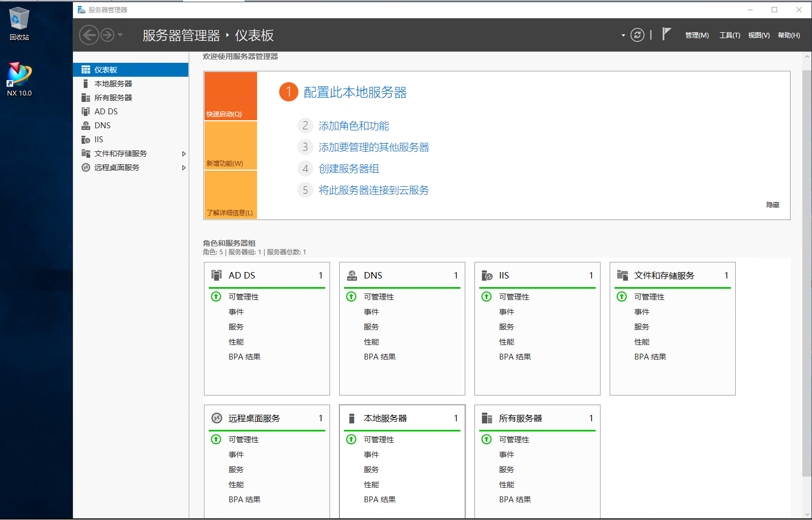Open BPA 结果 in DNS tile
812x520 pixels.
tap(380, 357)
